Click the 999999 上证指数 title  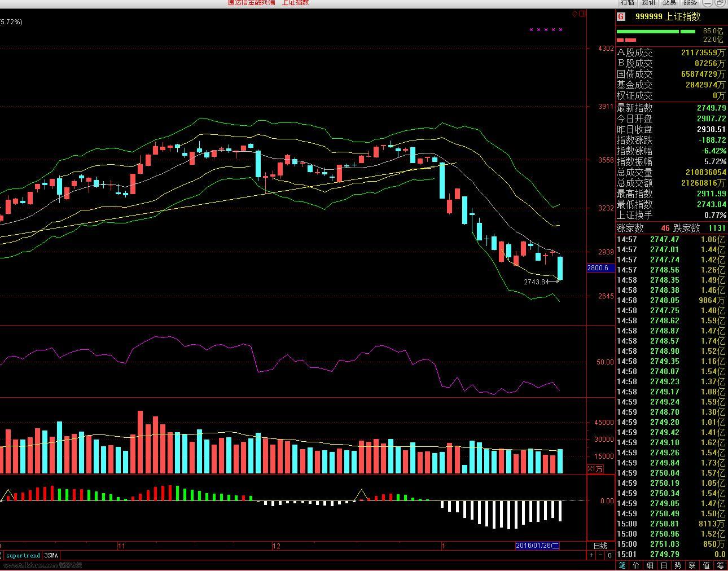668,17
